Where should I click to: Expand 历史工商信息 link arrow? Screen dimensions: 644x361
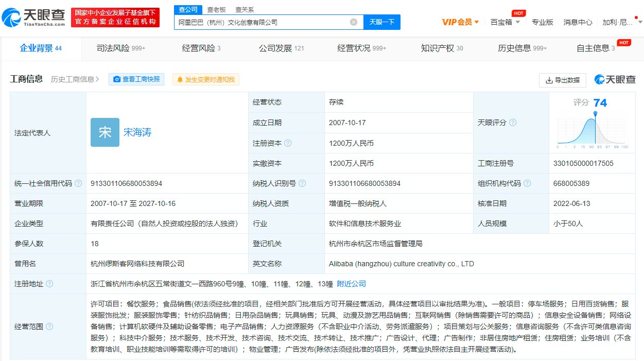tap(98, 79)
